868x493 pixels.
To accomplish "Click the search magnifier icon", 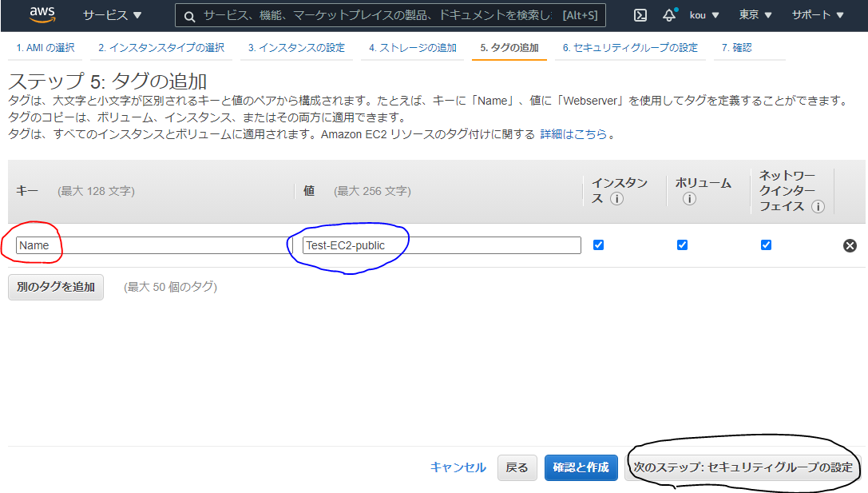I will point(189,16).
